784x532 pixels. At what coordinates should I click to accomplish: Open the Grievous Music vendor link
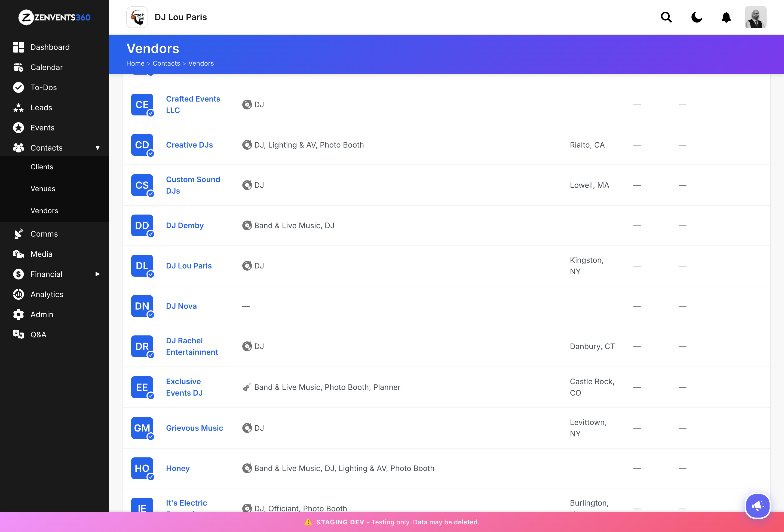(x=194, y=428)
